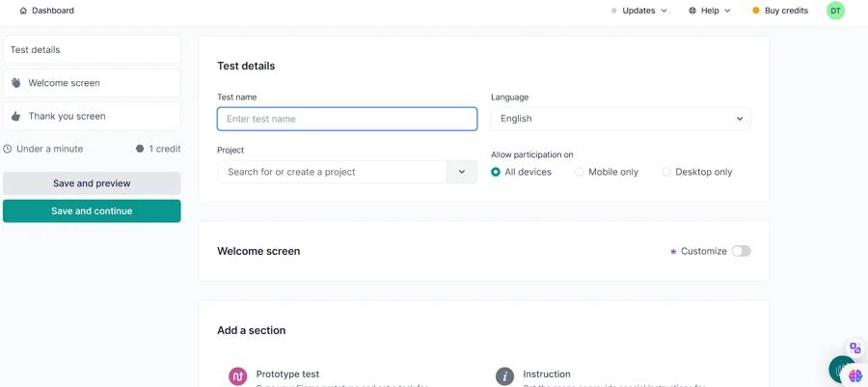Choose the All devices radio option
Viewport: 868px width, 387px height.
[496, 172]
